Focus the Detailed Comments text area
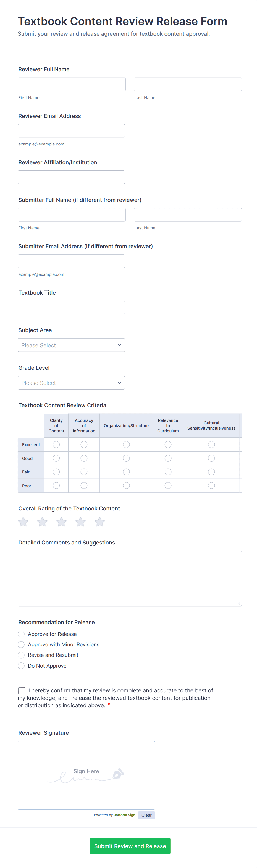257x868 pixels. coord(130,578)
